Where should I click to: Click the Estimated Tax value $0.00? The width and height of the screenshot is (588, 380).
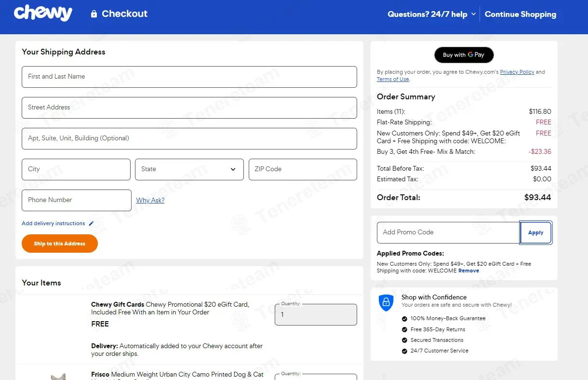click(542, 179)
